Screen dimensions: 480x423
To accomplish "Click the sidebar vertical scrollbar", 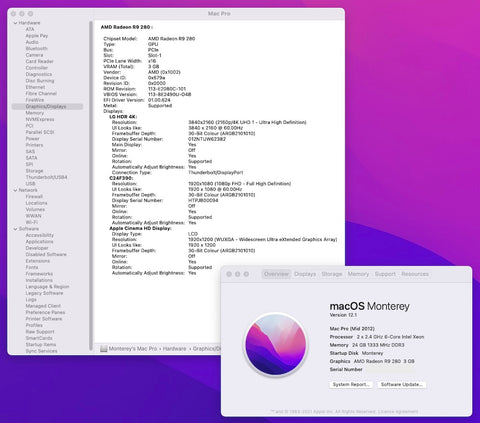I will [91, 185].
